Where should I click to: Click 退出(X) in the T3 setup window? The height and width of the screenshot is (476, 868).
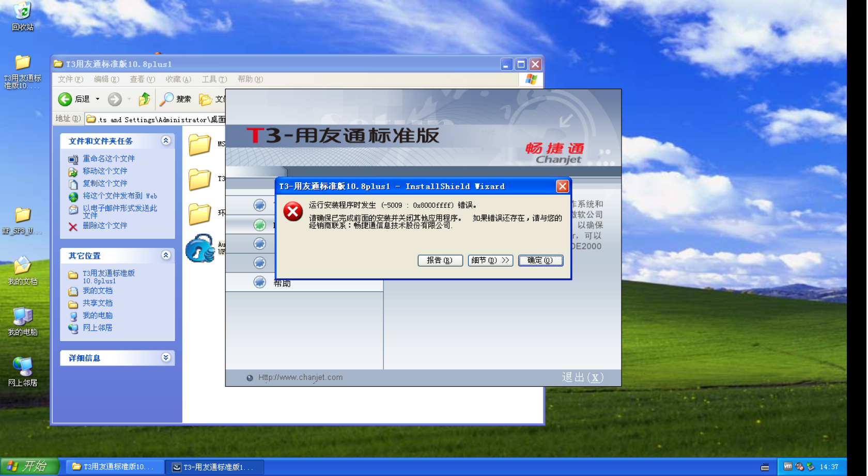click(x=582, y=377)
